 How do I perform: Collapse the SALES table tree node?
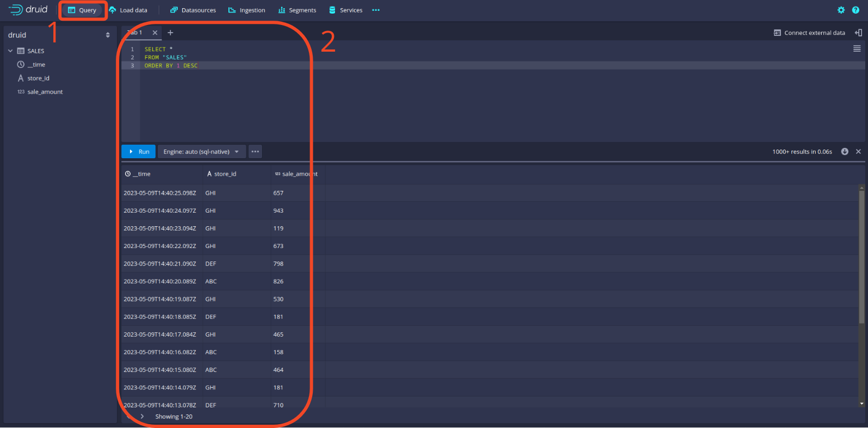point(10,51)
